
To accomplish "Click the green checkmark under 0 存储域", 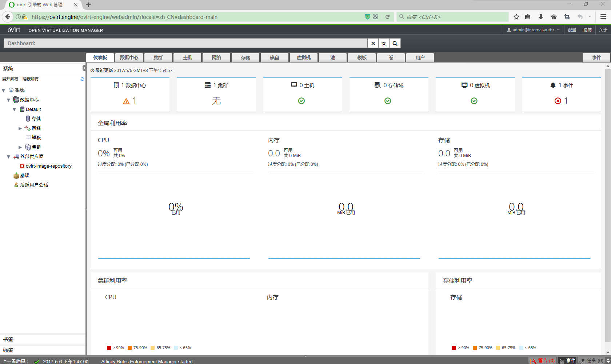I will point(388,101).
